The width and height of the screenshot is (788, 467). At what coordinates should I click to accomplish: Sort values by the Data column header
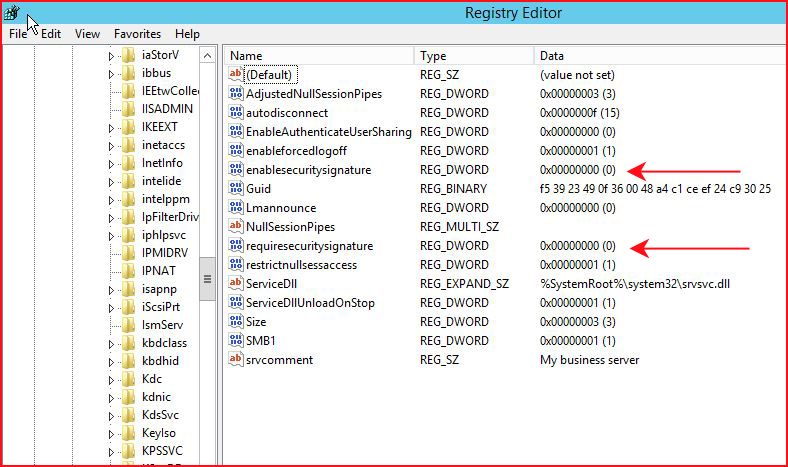click(660, 55)
